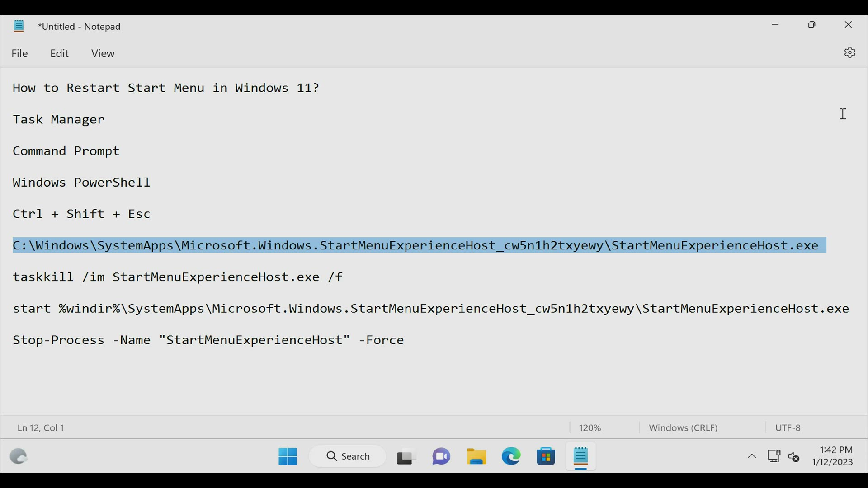Open the View menu

103,53
